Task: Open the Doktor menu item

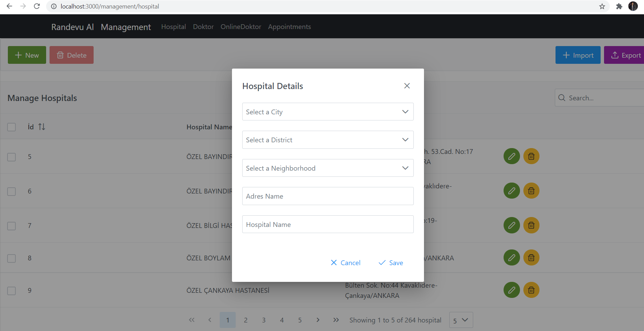Action: (203, 27)
